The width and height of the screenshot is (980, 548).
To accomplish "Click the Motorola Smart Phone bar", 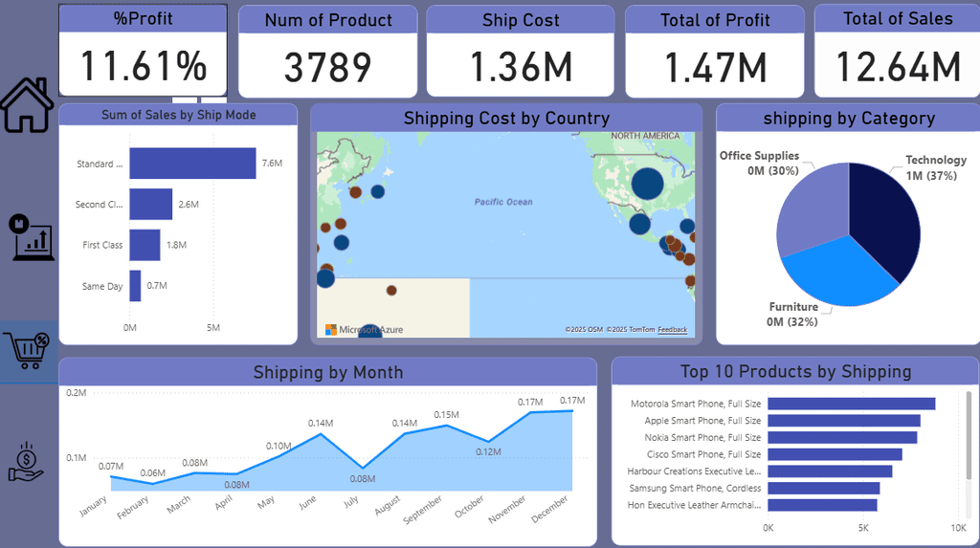I will [851, 404].
